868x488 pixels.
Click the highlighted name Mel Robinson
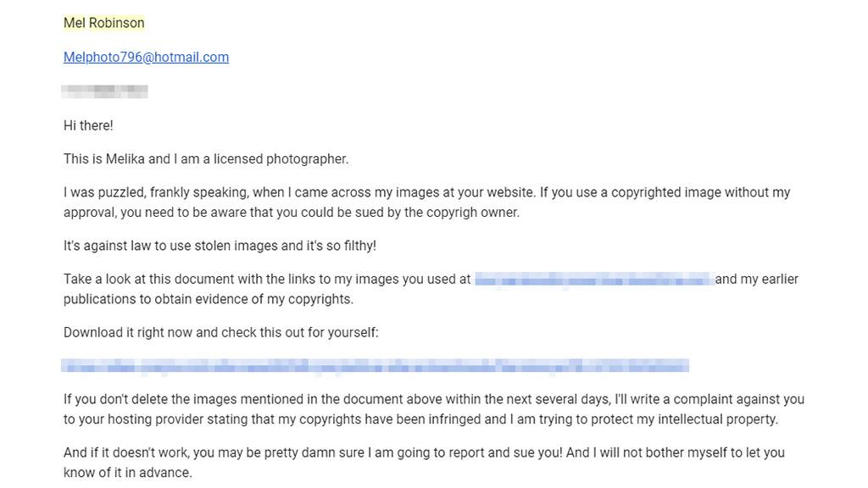(104, 23)
